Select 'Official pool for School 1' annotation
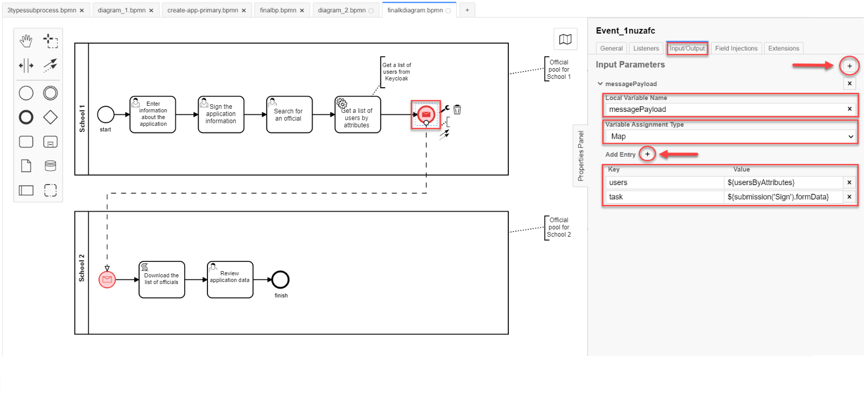This screenshot has height=398, width=868. tap(558, 69)
